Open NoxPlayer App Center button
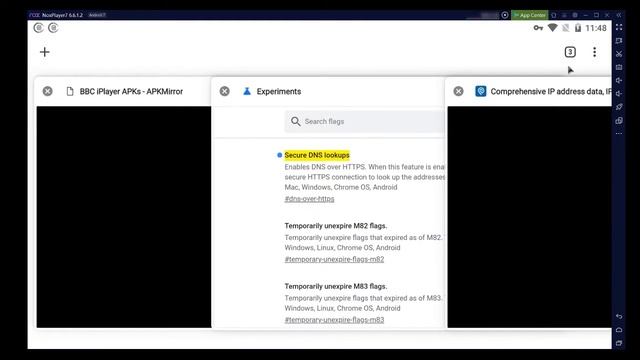 [529, 15]
